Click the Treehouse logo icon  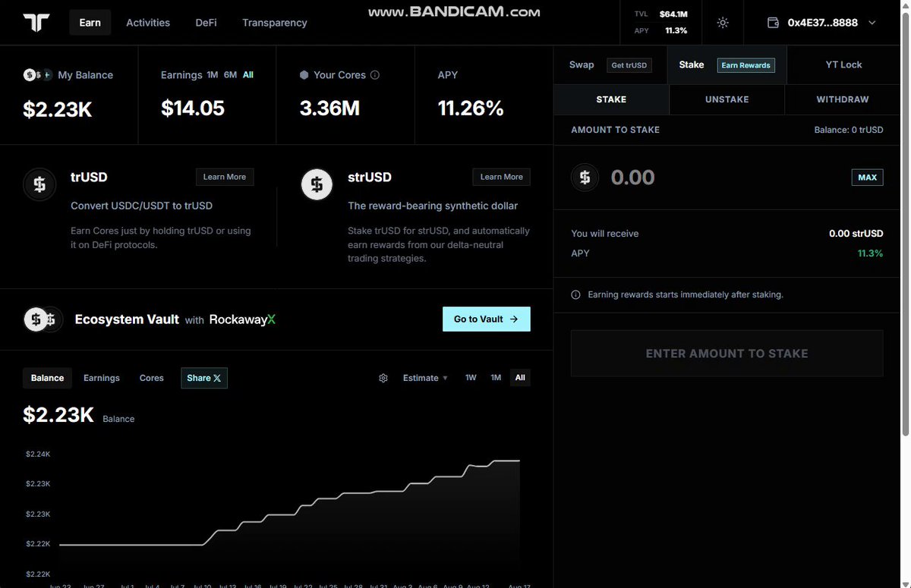pos(36,22)
